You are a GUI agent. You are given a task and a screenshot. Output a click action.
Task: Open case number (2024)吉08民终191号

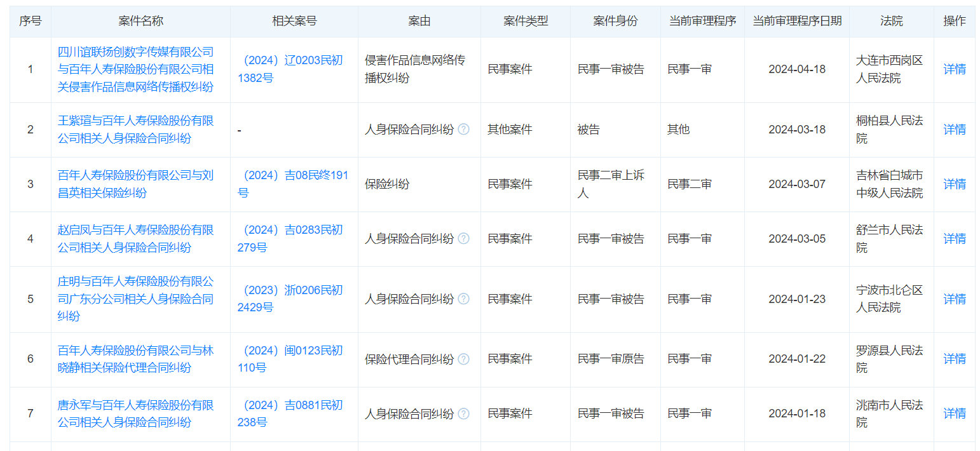coord(293,184)
